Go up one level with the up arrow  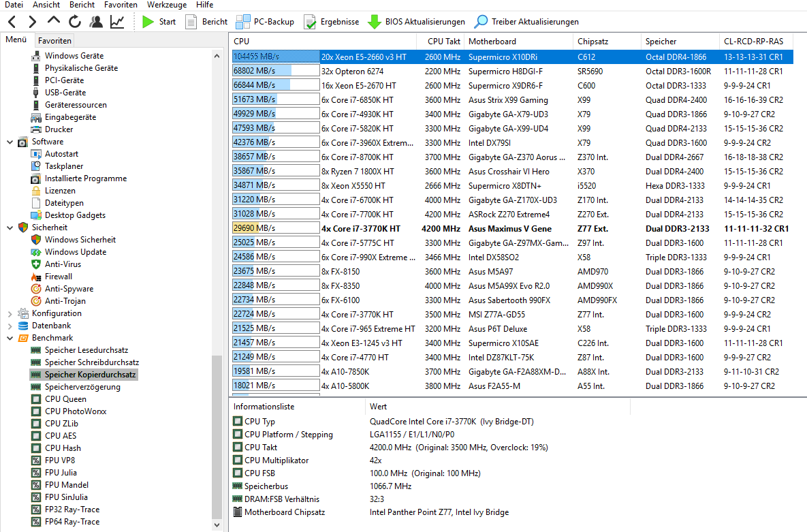(x=54, y=21)
